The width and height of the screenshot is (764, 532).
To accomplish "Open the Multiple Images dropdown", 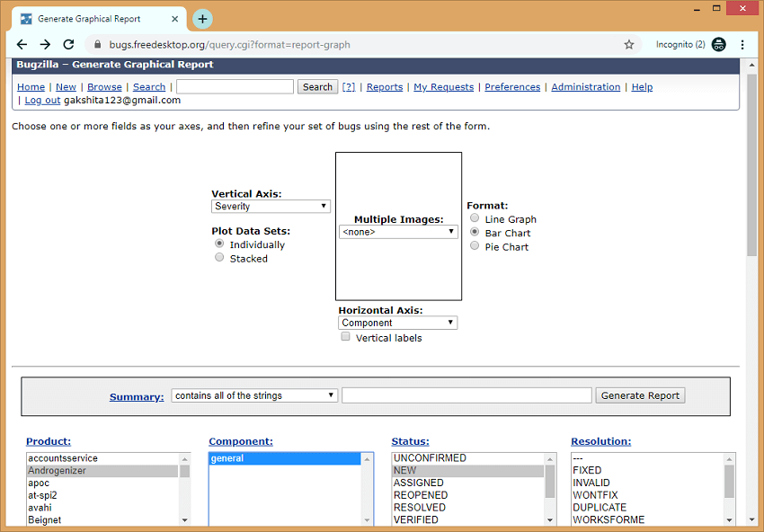I will (398, 232).
